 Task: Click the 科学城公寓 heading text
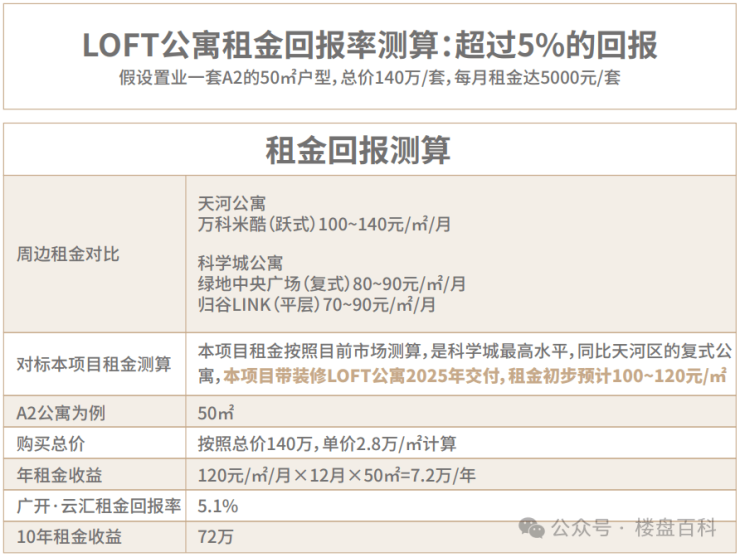coord(241,262)
